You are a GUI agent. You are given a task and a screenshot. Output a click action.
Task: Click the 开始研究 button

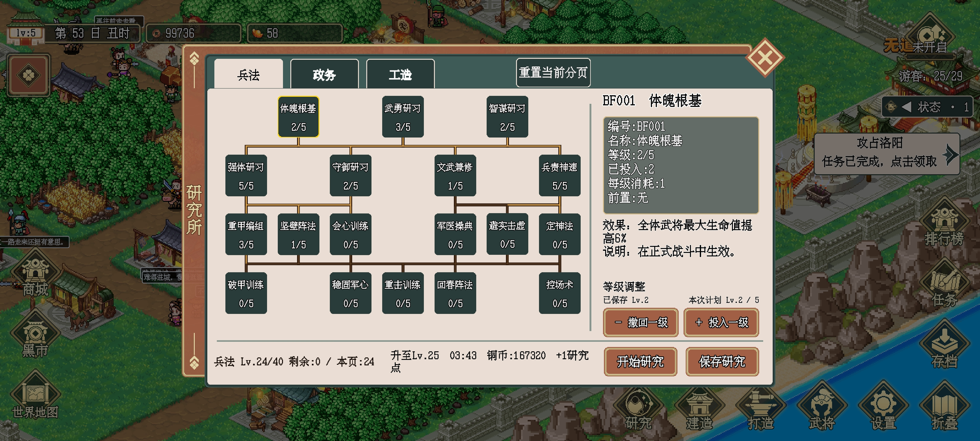pyautogui.click(x=640, y=361)
